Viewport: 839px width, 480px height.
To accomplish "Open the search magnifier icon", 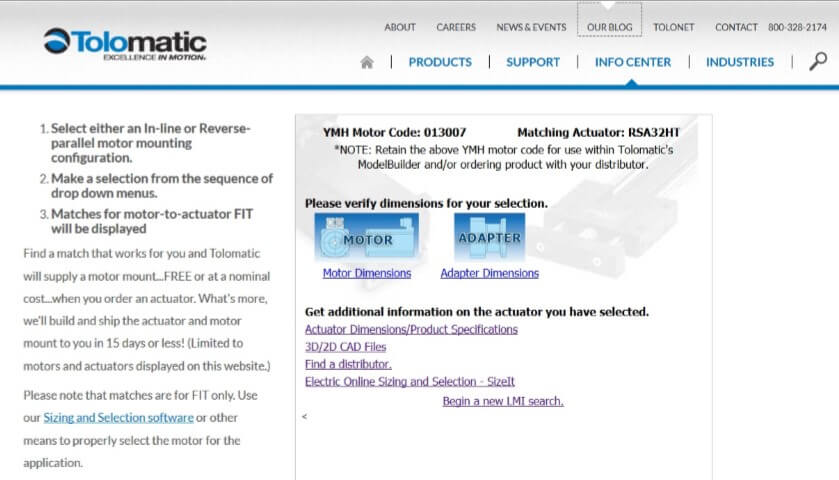I will tap(818, 62).
